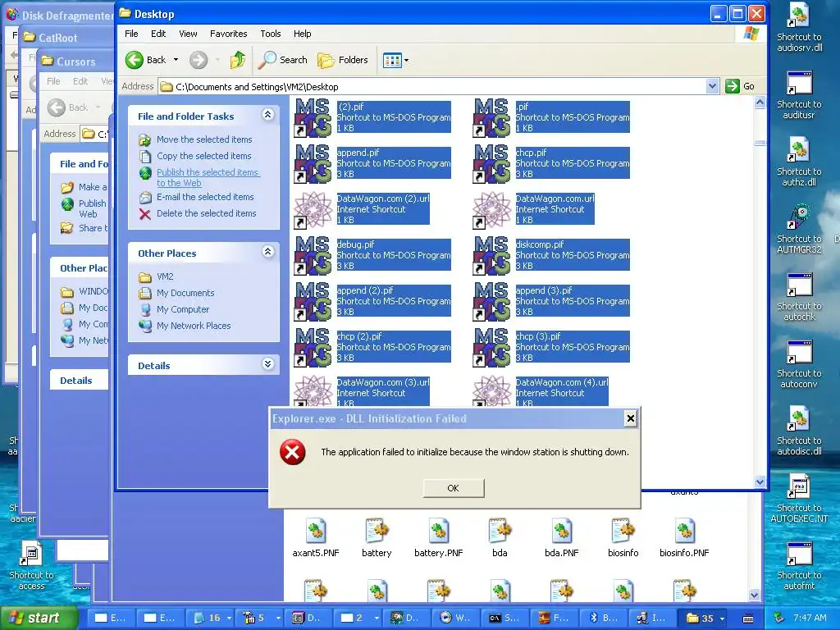
Task: Open the Favorites menu
Action: pyautogui.click(x=229, y=34)
